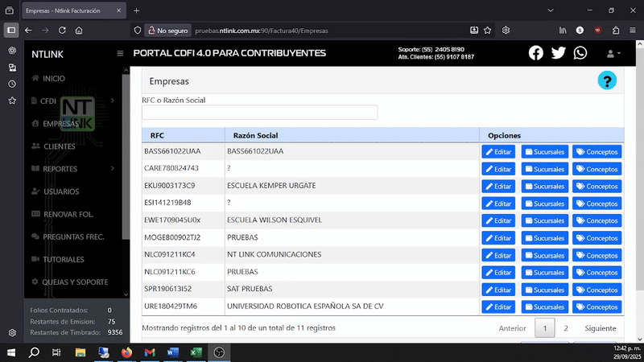
Task: Open Sucursales for BASS661022UAA
Action: (545, 152)
